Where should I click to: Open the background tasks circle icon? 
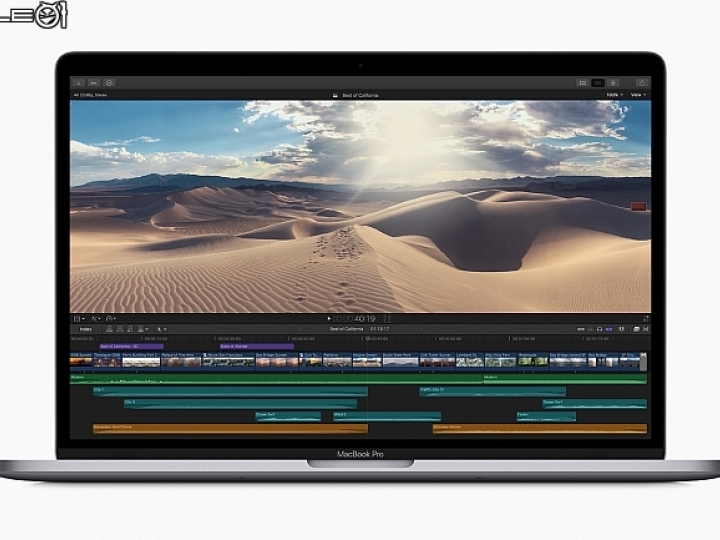[x=109, y=83]
